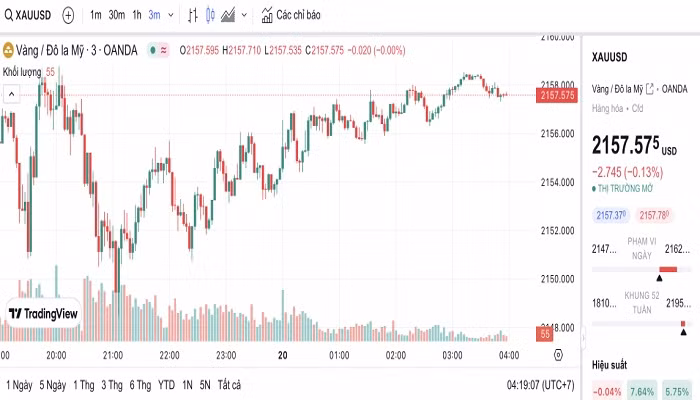The height and width of the screenshot is (400, 700).
Task: Switch to the 30m interval
Action: pyautogui.click(x=117, y=15)
